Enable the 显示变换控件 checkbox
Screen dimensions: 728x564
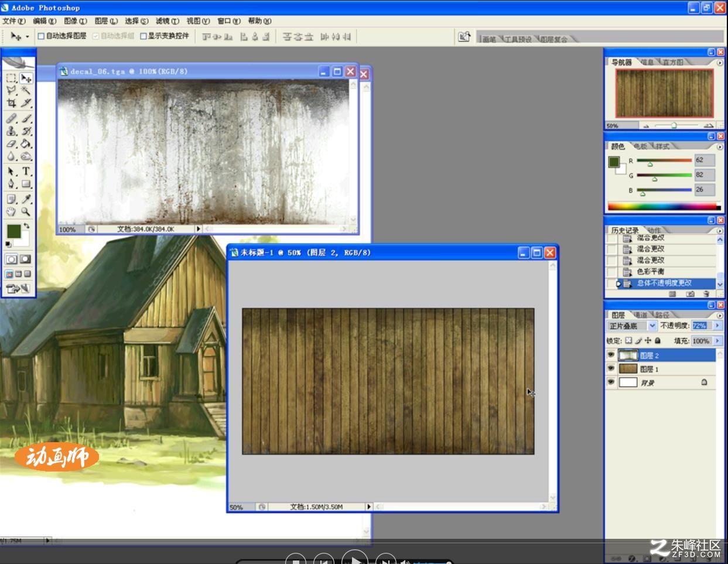pyautogui.click(x=143, y=36)
